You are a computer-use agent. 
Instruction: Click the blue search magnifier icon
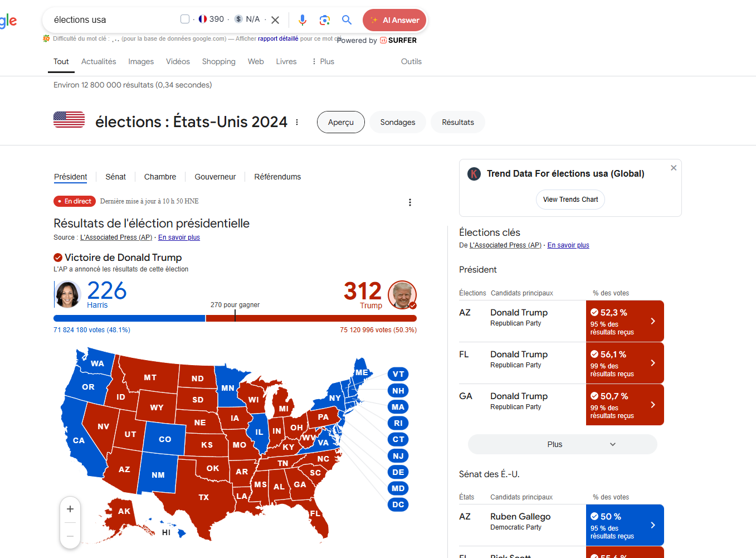coord(347,20)
